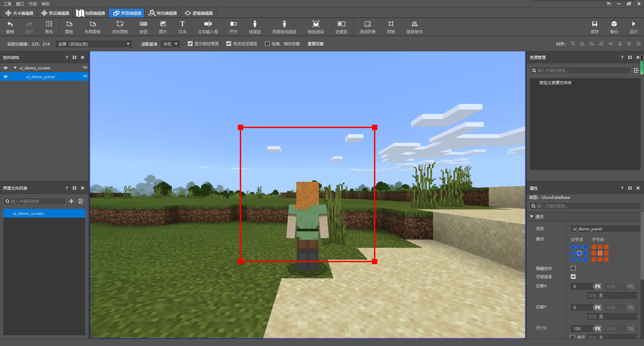This screenshot has width=644, height=346.
Task: Select center blue parent anchor point
Action: pyautogui.click(x=579, y=253)
